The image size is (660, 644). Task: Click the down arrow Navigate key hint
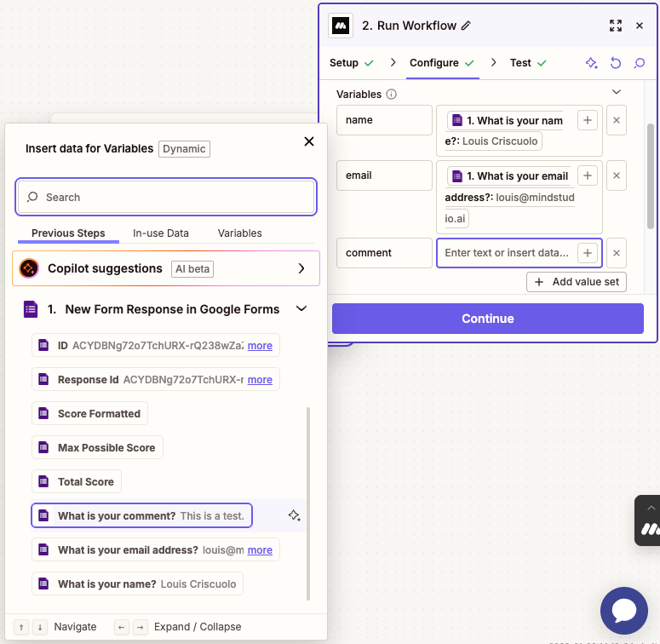point(40,627)
